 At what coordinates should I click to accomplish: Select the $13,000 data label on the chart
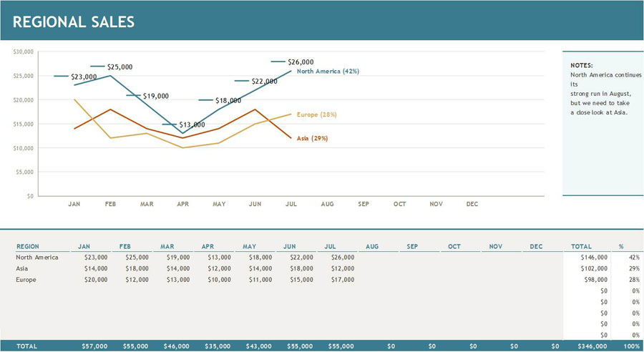192,124
